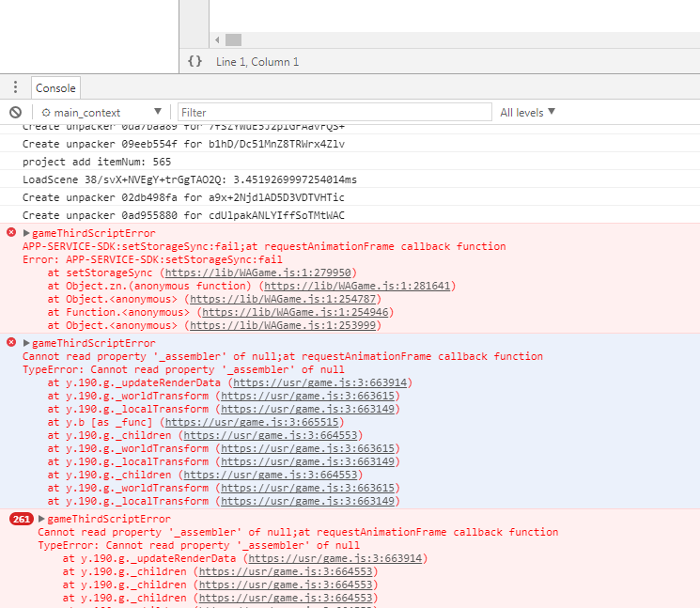Click the Filter input field

click(334, 112)
